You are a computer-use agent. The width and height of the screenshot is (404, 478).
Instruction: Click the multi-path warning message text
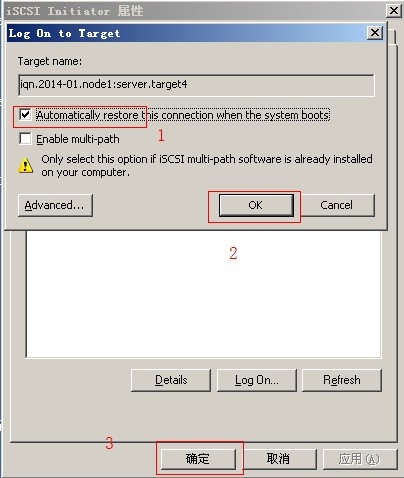[x=207, y=166]
